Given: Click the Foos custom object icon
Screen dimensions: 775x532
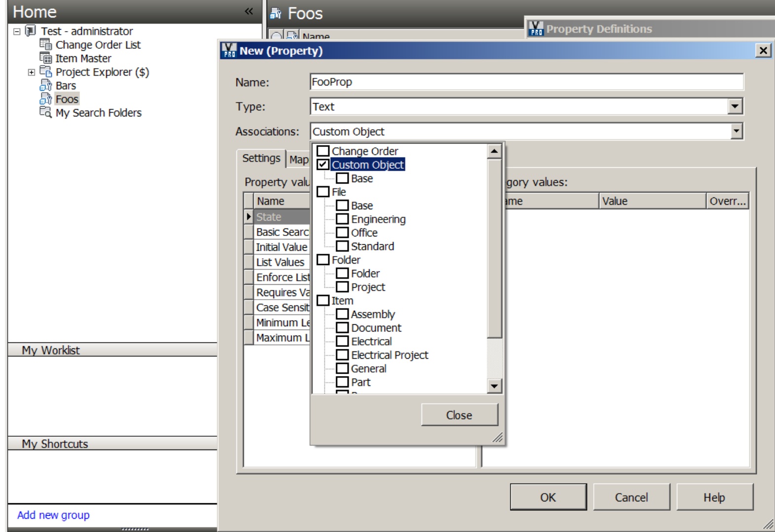Looking at the screenshot, I should pos(45,99).
